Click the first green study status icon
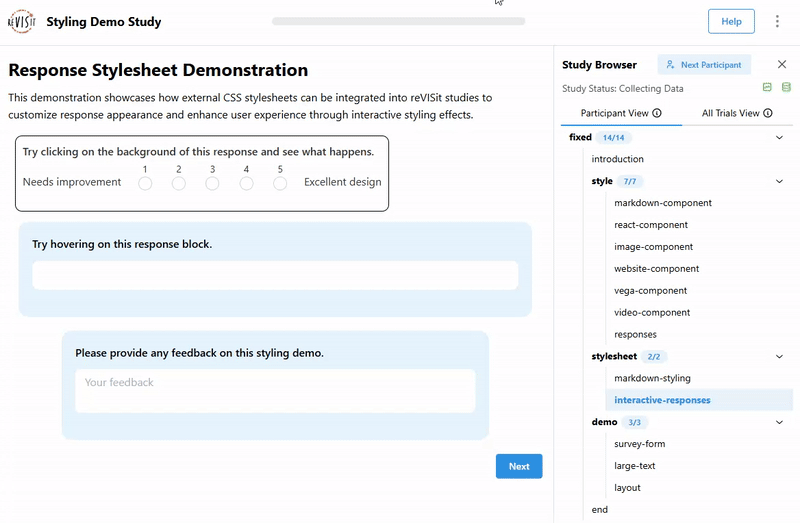 tap(767, 87)
